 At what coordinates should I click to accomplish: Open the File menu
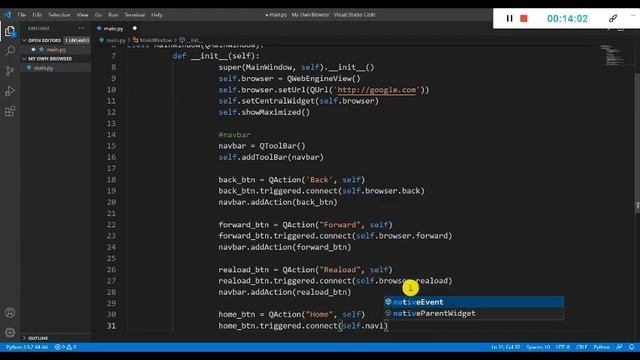point(22,15)
